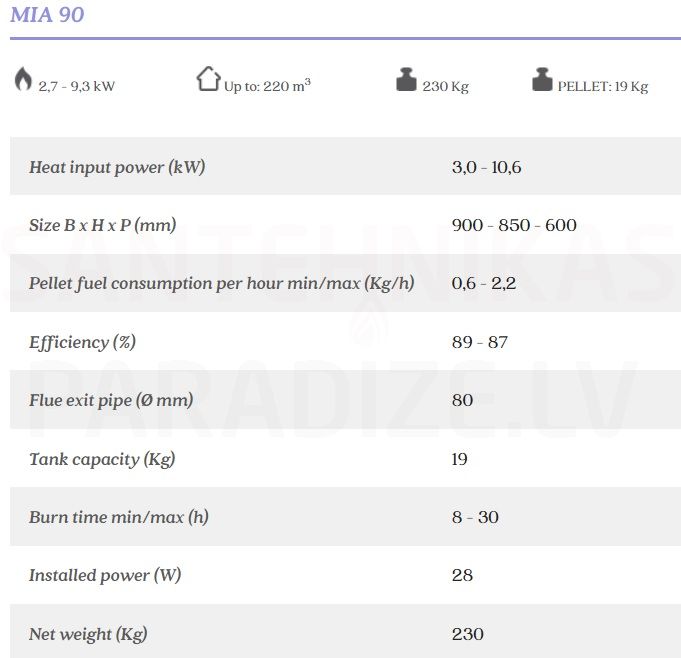Click the flame heat output icon
Viewport: 681px width, 658px height.
pyautogui.click(x=23, y=79)
